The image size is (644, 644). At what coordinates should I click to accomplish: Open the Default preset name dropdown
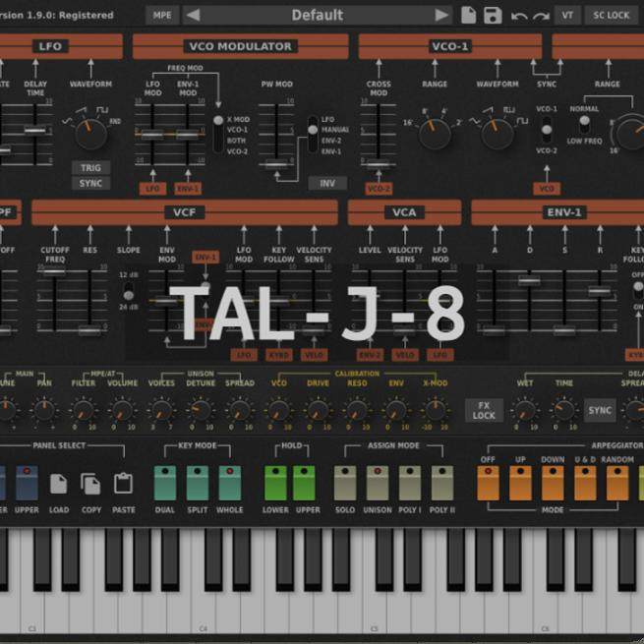tap(317, 15)
